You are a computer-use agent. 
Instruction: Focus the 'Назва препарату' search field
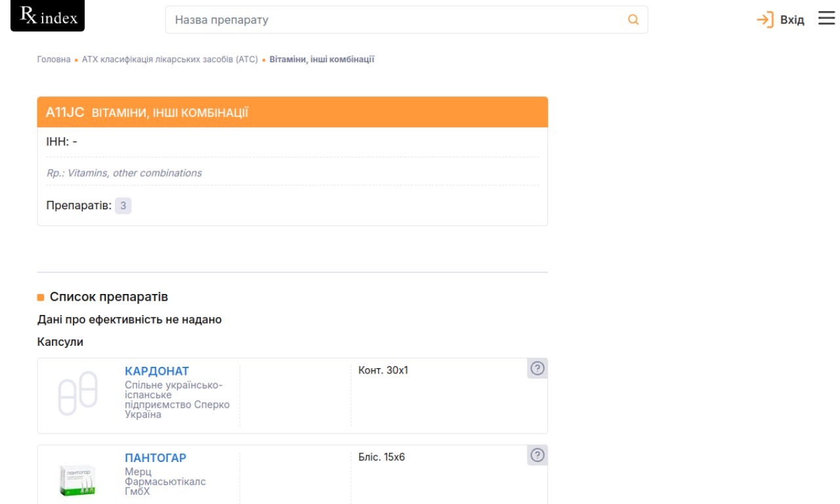(394, 20)
